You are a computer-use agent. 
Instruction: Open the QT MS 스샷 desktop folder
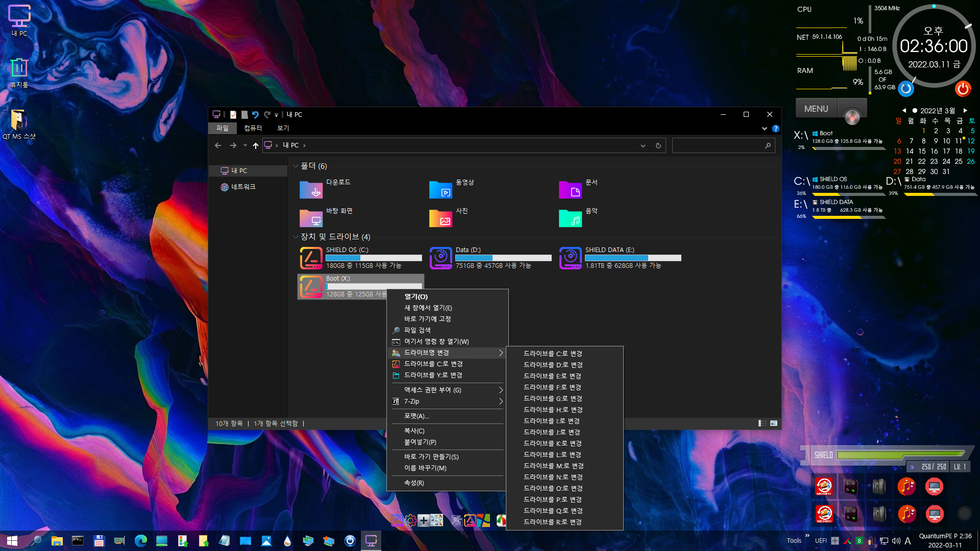(19, 124)
